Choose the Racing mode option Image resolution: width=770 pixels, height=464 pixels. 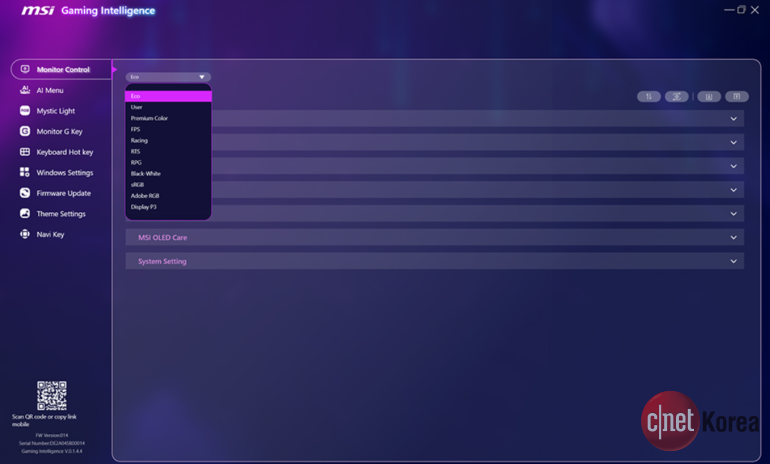pyautogui.click(x=139, y=140)
